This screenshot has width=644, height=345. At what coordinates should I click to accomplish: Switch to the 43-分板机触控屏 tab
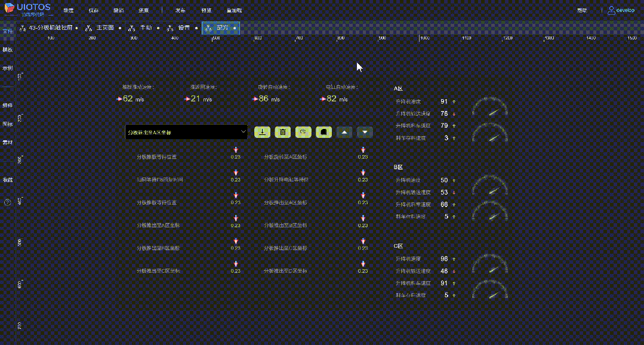[48, 28]
